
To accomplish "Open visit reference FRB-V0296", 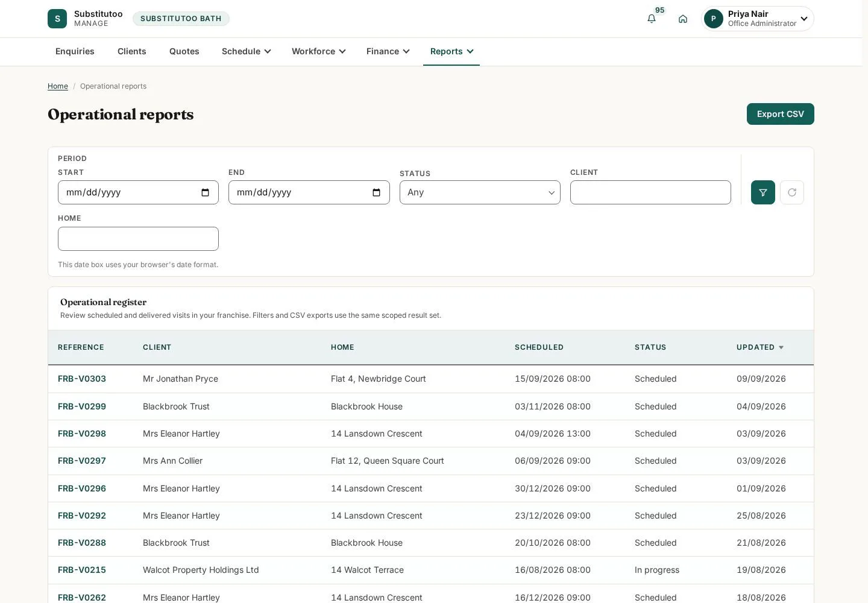I will (82, 488).
